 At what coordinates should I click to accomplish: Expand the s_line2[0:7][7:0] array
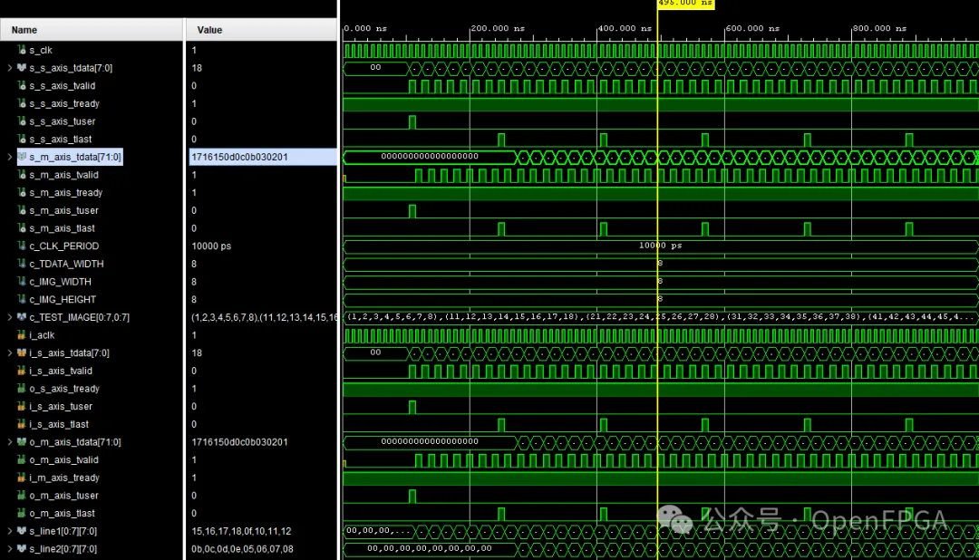9,549
